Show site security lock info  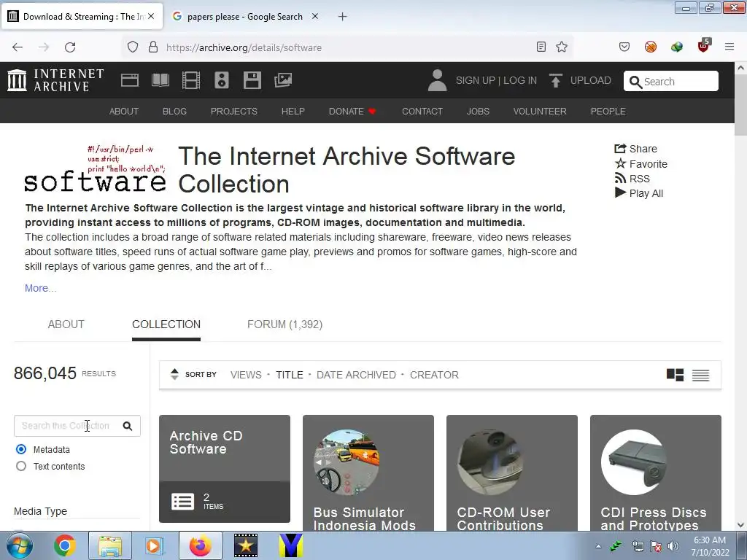click(153, 47)
